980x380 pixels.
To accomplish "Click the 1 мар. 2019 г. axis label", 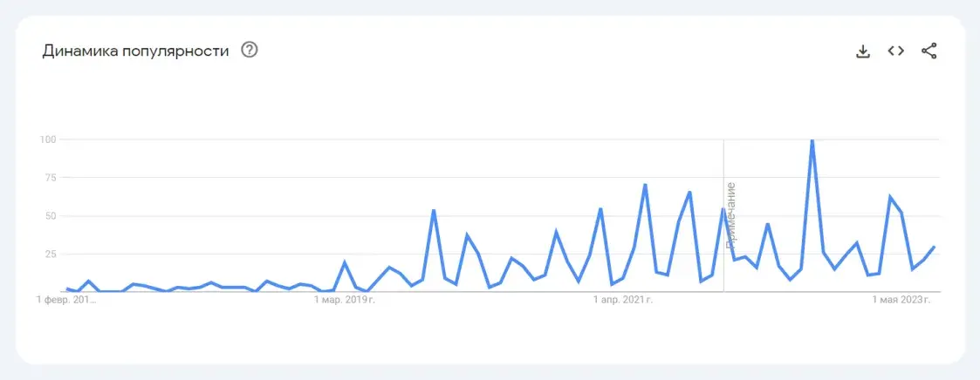I will click(345, 300).
